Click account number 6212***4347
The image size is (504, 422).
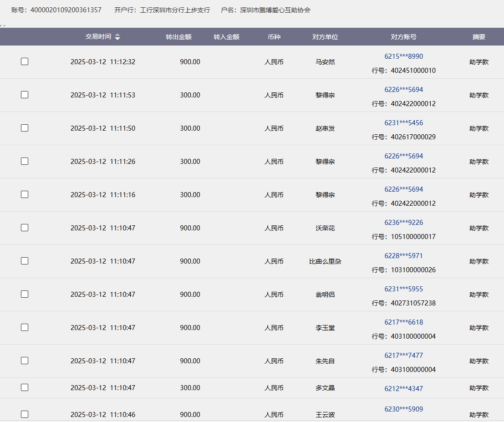coord(403,389)
